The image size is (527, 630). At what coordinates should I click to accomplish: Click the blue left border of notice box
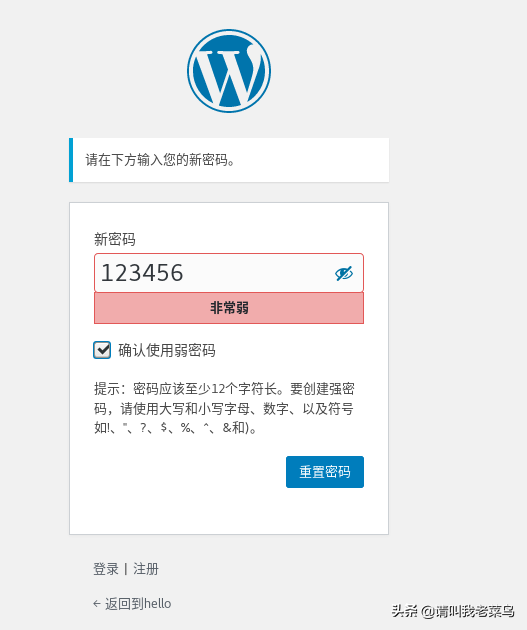[71, 160]
